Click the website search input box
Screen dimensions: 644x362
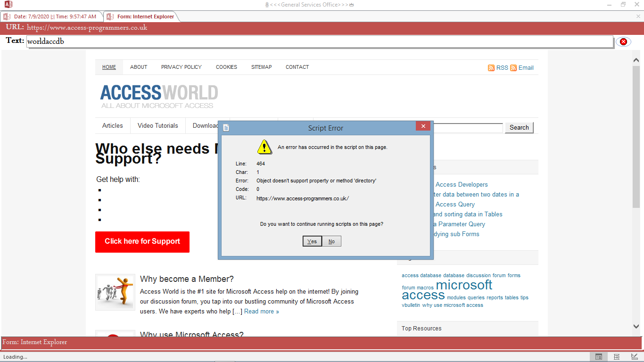[x=469, y=128]
